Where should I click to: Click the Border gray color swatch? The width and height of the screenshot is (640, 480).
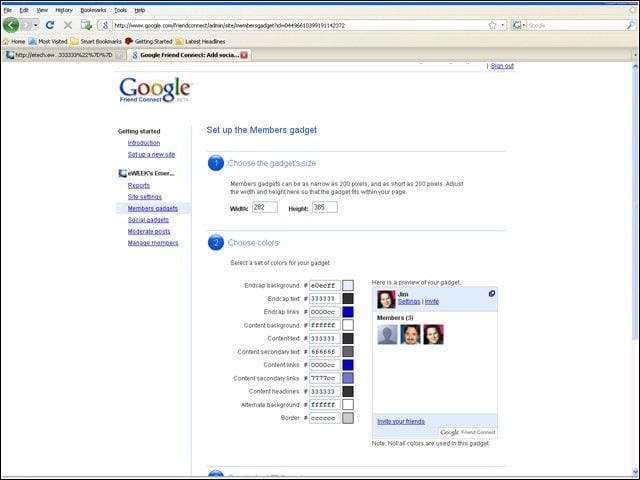pyautogui.click(x=348, y=418)
